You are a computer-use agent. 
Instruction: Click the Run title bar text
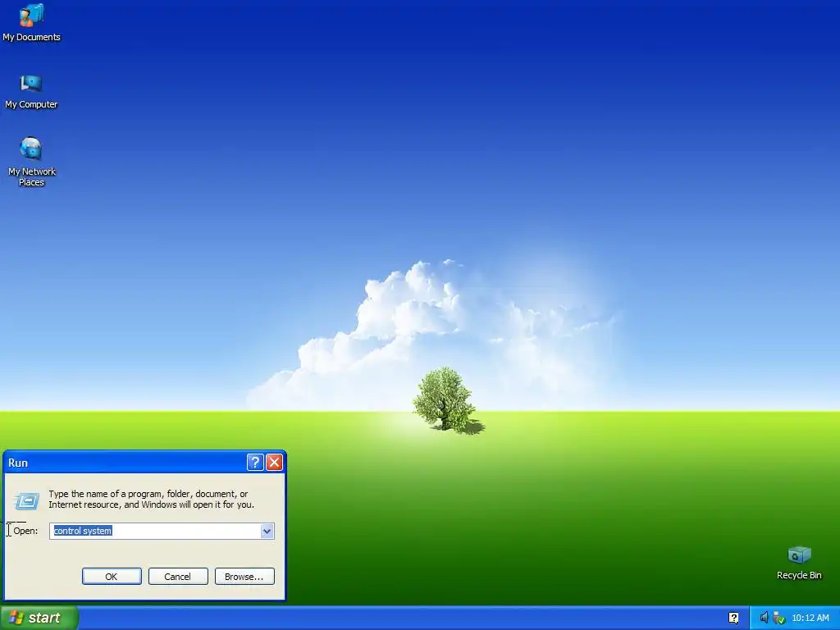(18, 463)
